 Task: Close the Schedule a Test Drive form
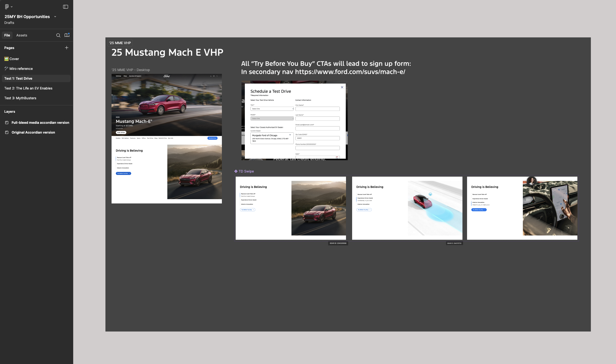coord(342,87)
